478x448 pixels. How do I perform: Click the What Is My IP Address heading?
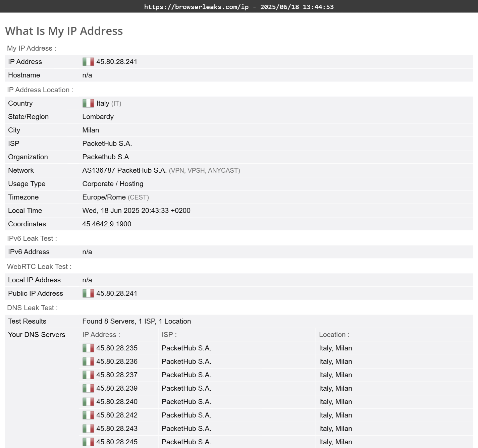tap(64, 31)
